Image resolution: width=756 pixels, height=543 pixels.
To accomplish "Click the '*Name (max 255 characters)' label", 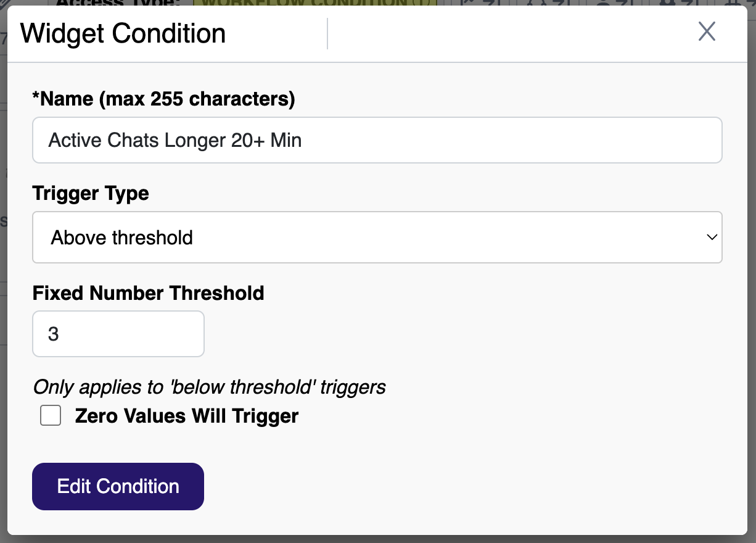I will (163, 99).
